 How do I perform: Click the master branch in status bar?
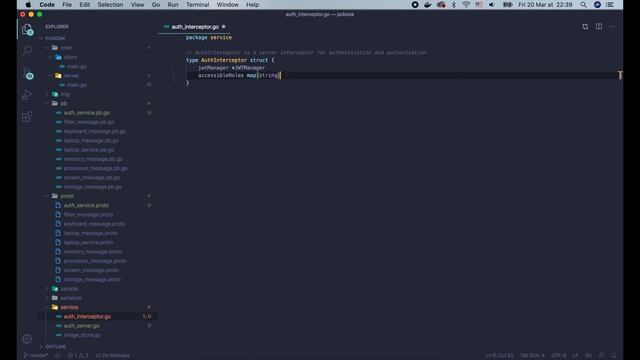(36, 356)
